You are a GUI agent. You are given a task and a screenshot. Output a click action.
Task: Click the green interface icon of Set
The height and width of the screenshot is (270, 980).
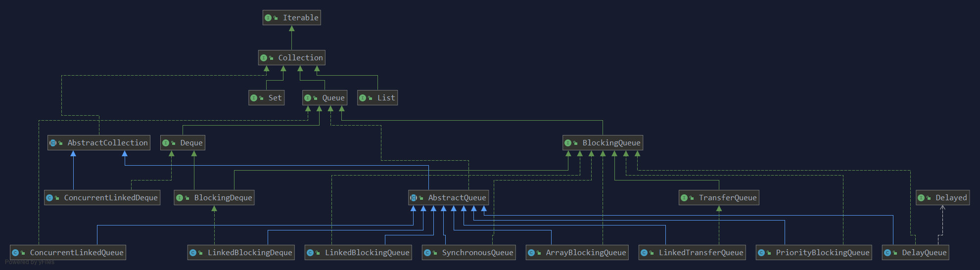(x=254, y=98)
